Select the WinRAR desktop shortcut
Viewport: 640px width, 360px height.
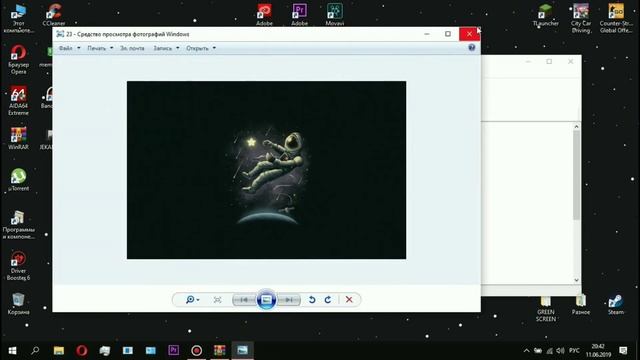[18, 138]
